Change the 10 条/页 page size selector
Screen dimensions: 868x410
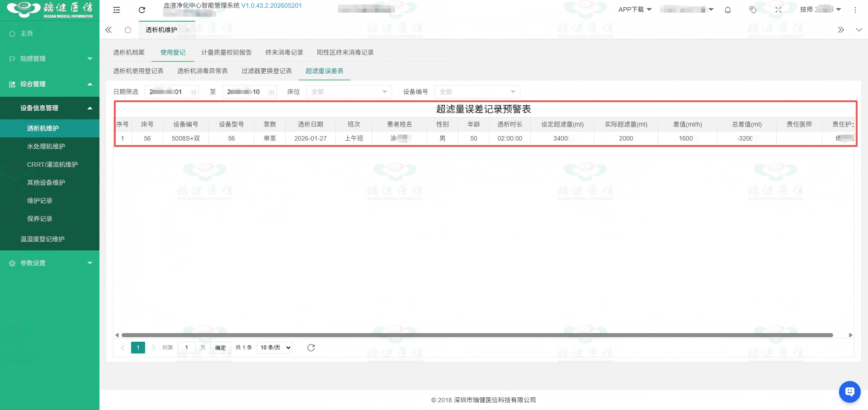pyautogui.click(x=275, y=348)
